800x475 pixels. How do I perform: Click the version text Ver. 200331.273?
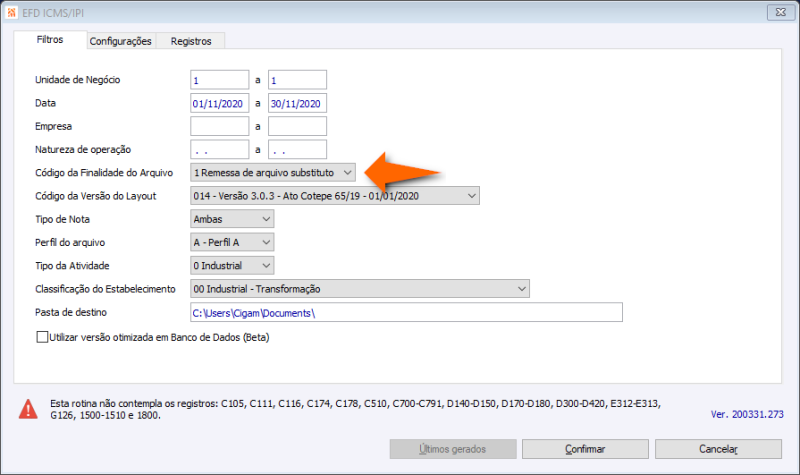747,414
